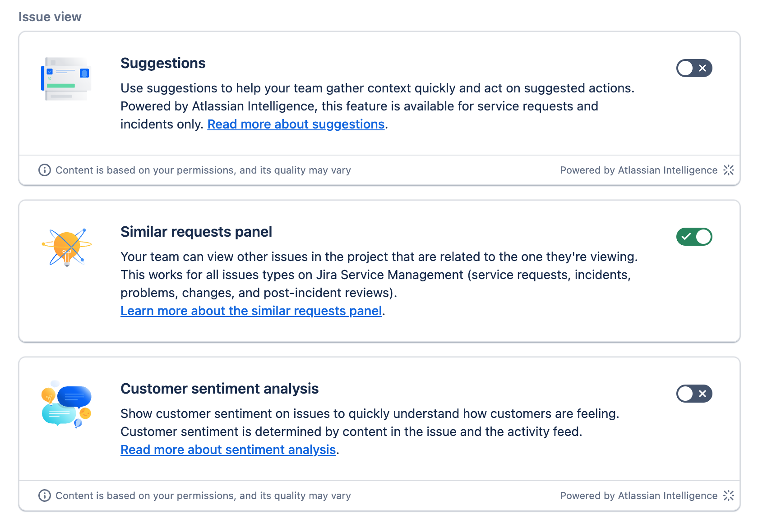Viewport: 758px width, 532px height.
Task: Open Read more about suggestions link
Action: coord(296,124)
